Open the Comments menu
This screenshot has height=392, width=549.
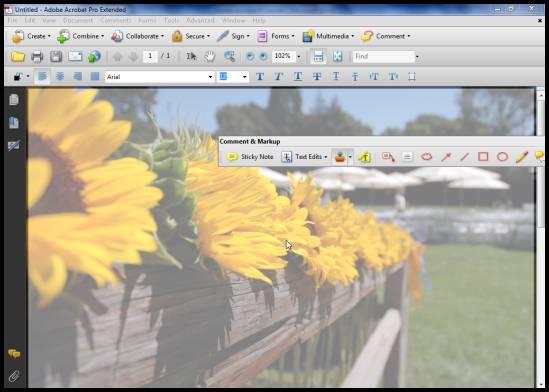click(x=116, y=20)
